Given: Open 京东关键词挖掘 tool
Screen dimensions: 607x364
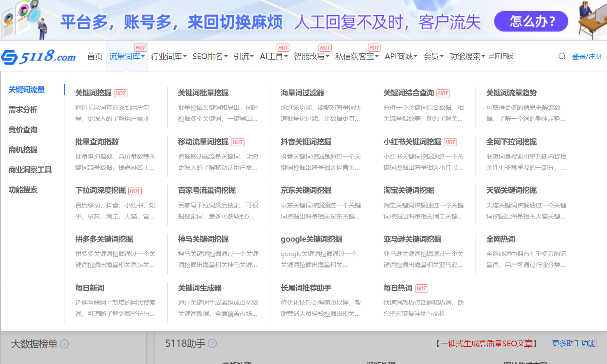Looking at the screenshot, I should click(306, 190).
